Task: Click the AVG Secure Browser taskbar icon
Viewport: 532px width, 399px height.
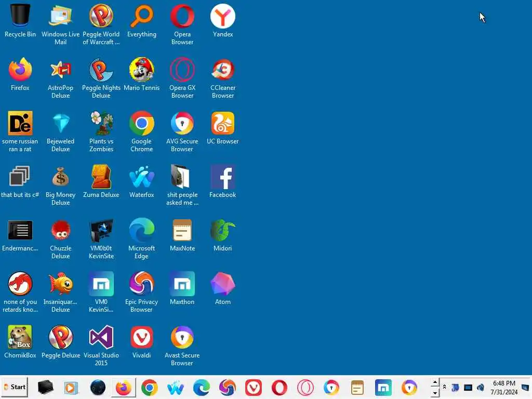Action: tap(331, 388)
